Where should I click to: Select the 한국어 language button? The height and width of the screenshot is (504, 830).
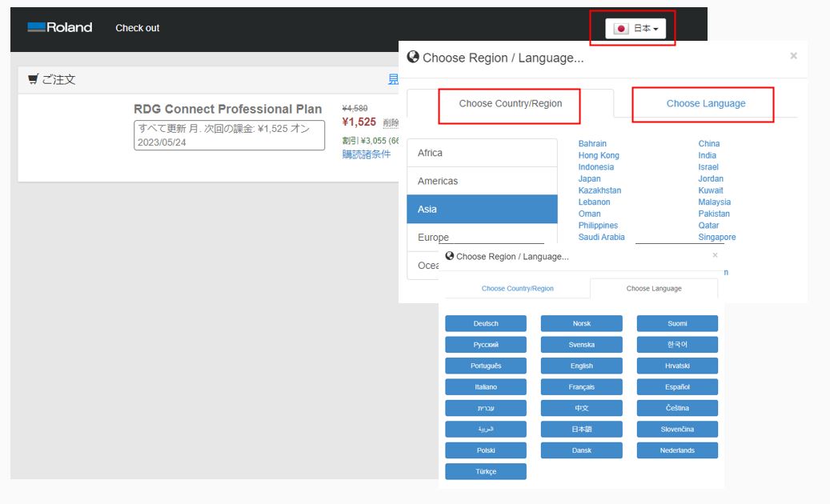click(x=677, y=345)
